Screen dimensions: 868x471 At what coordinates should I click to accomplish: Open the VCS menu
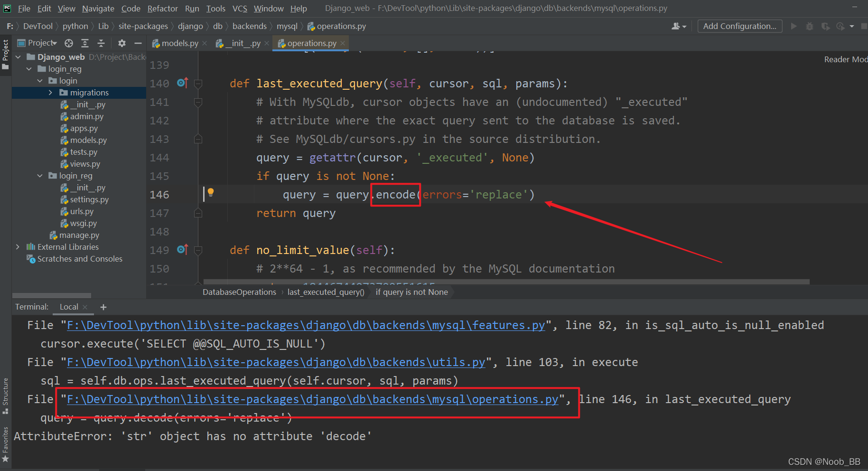240,9
